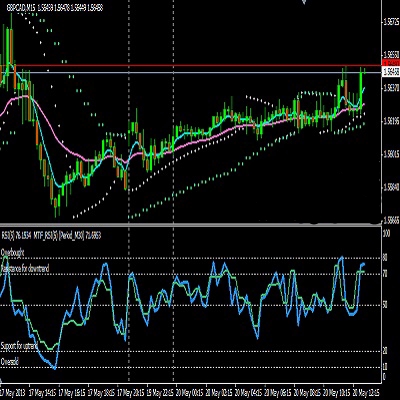
Task: Click the Overbought level label
Action: 13,253
